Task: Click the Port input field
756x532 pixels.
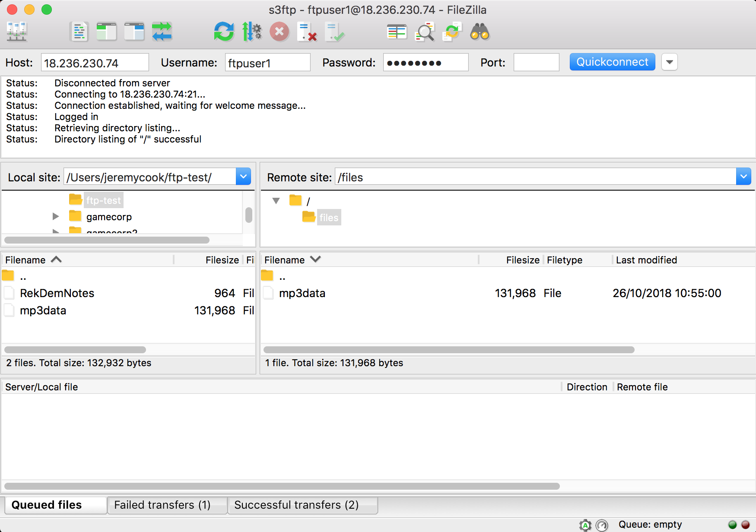Action: [536, 63]
